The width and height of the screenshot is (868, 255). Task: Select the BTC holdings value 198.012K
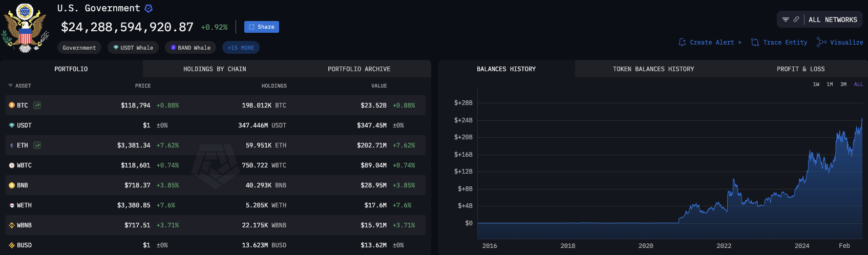[257, 105]
